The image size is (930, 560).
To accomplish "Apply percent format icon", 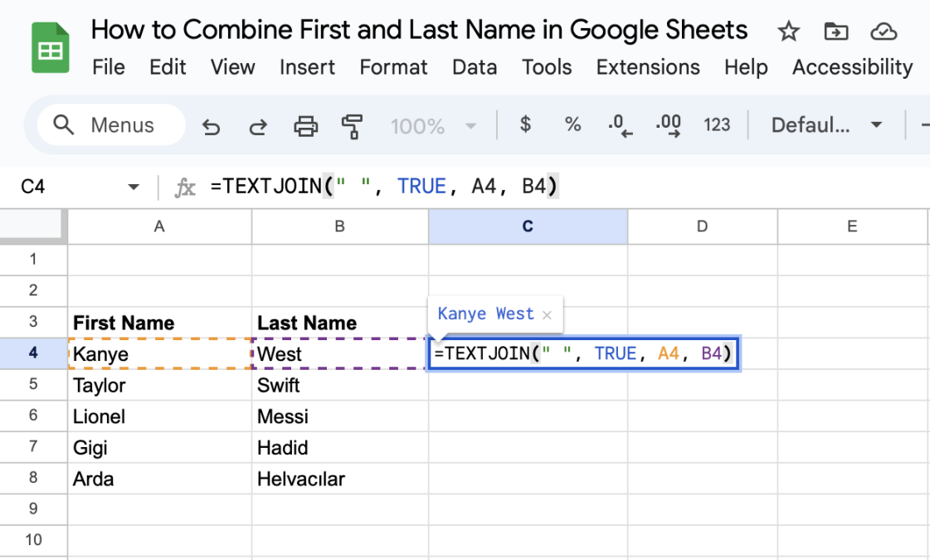I will [x=572, y=124].
